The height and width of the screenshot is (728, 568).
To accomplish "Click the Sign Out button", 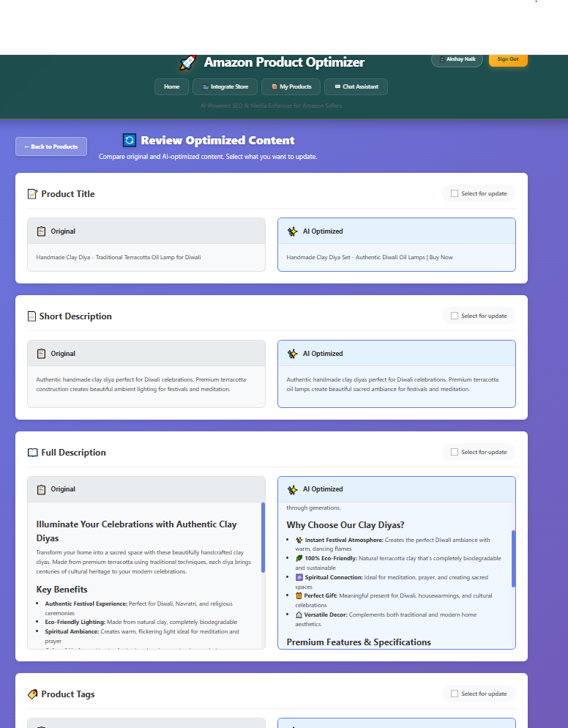I will coord(508,59).
